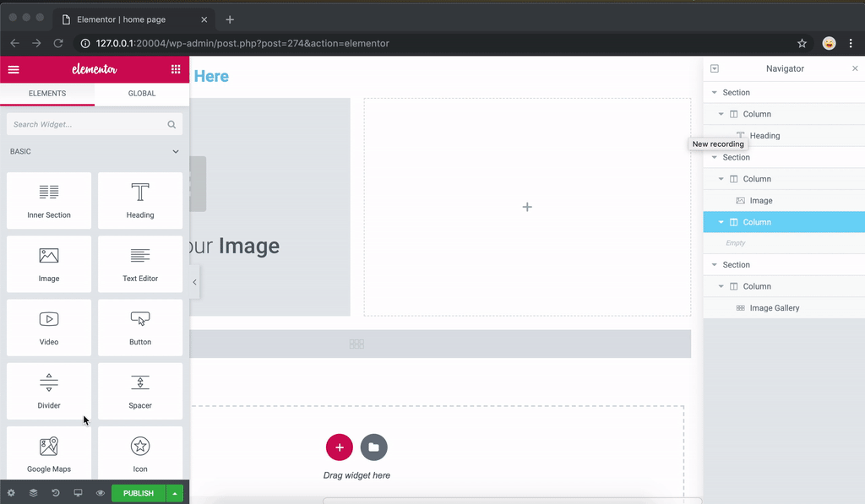Select the Google Maps widget
This screenshot has height=504, width=865.
click(x=49, y=453)
